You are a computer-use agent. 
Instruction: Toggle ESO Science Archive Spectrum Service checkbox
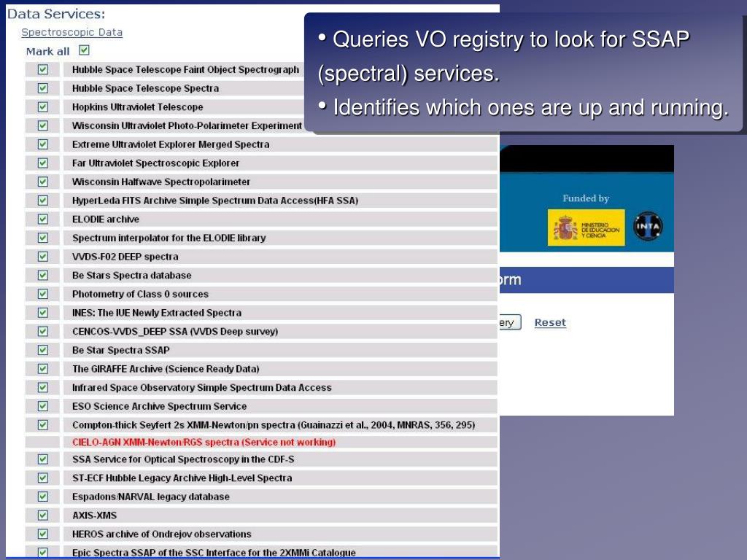tap(43, 406)
